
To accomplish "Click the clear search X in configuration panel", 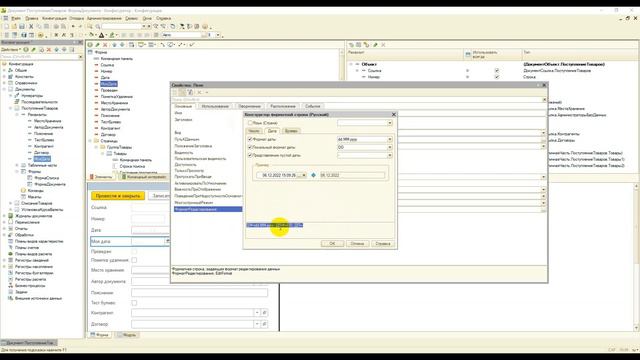I will point(80,56).
